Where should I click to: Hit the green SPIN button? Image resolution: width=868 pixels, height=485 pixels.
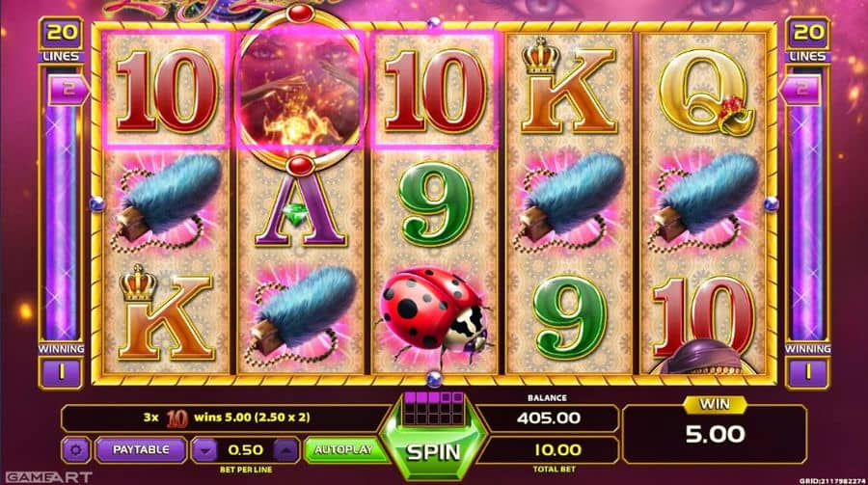[x=434, y=452]
